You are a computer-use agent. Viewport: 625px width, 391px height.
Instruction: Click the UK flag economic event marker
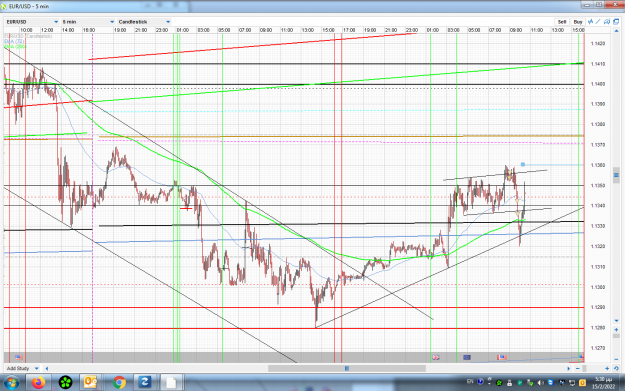(436, 357)
